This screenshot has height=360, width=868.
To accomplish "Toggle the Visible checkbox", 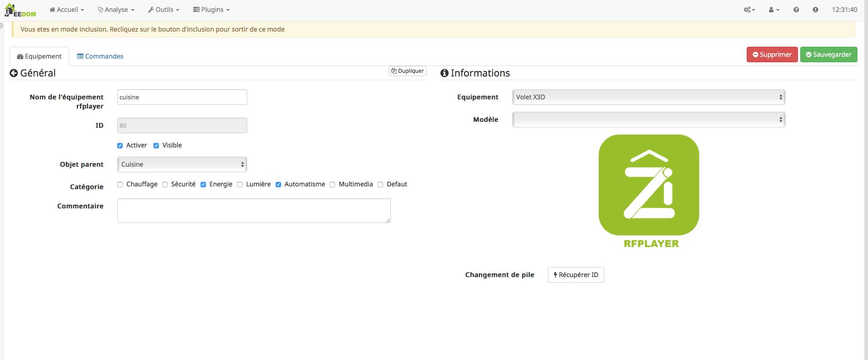I will pos(156,146).
